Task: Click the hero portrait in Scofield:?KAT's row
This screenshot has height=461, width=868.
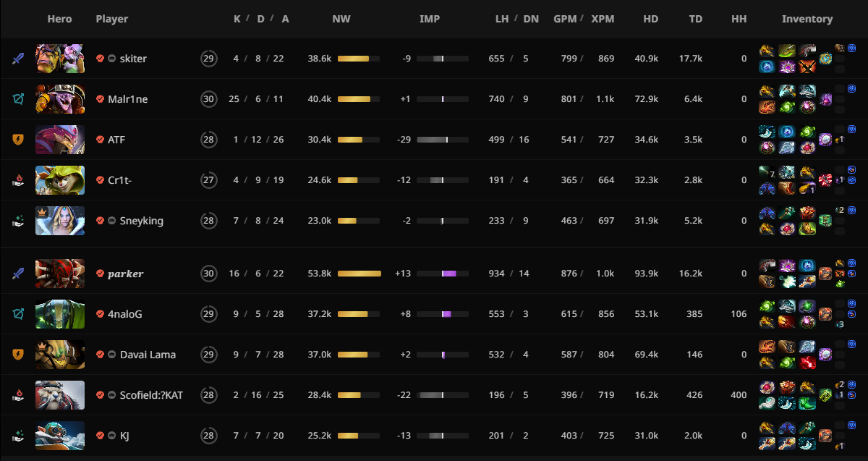Action: 60,395
